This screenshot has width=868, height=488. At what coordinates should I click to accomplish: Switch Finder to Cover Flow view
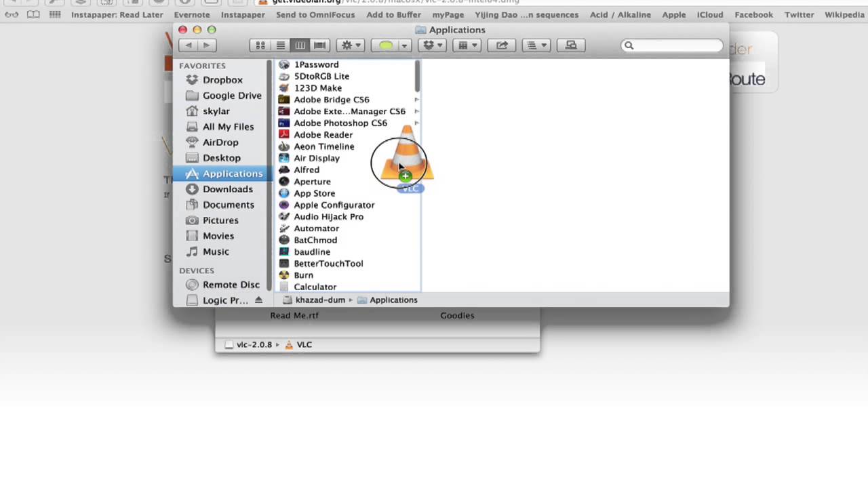pyautogui.click(x=319, y=45)
